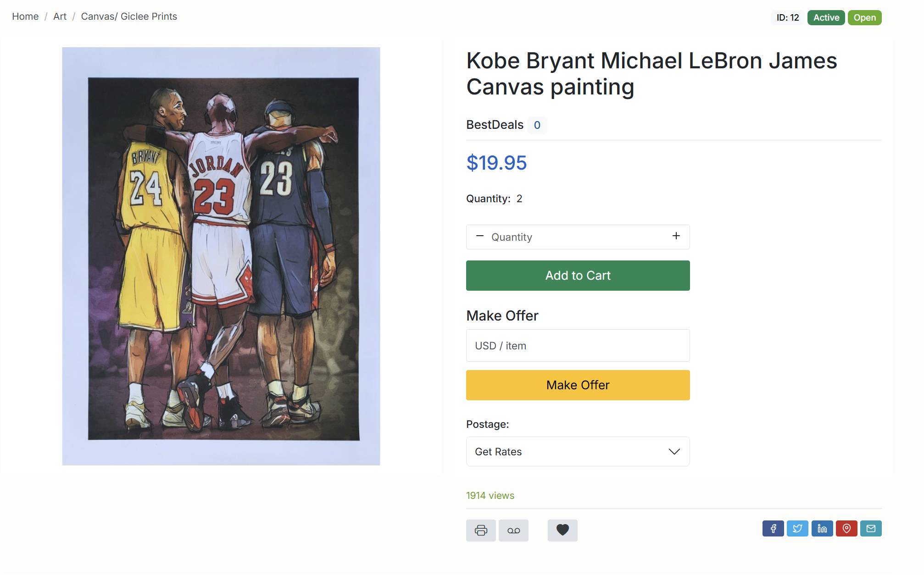Share listing on LinkedIn
The height and width of the screenshot is (575, 924).
click(x=822, y=529)
